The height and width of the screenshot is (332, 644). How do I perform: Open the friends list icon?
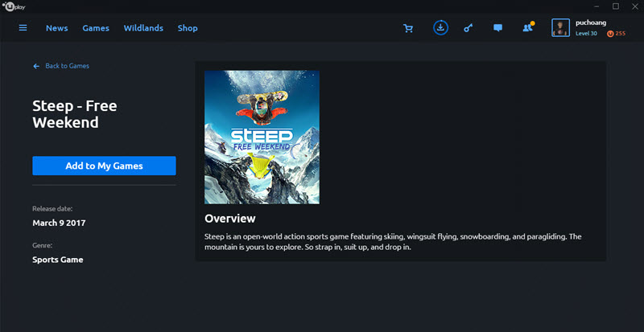coord(528,27)
